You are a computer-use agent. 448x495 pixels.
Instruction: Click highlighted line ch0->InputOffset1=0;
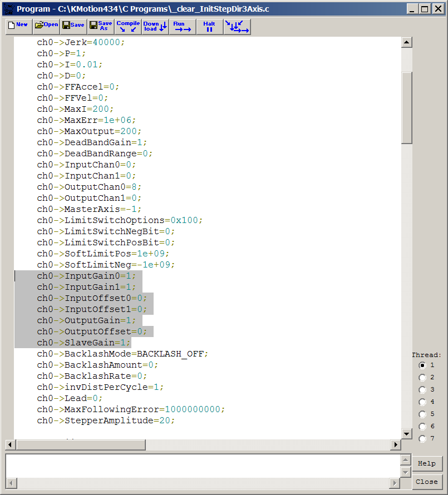coord(92,309)
